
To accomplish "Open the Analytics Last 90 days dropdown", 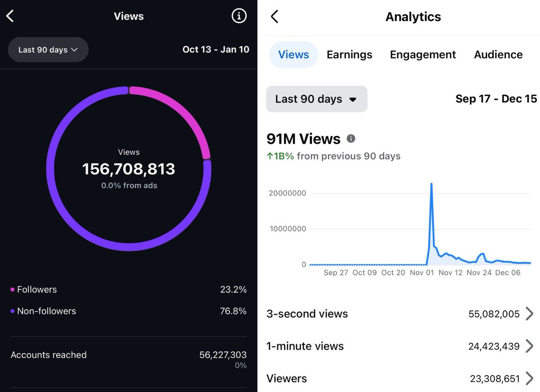I will (317, 99).
